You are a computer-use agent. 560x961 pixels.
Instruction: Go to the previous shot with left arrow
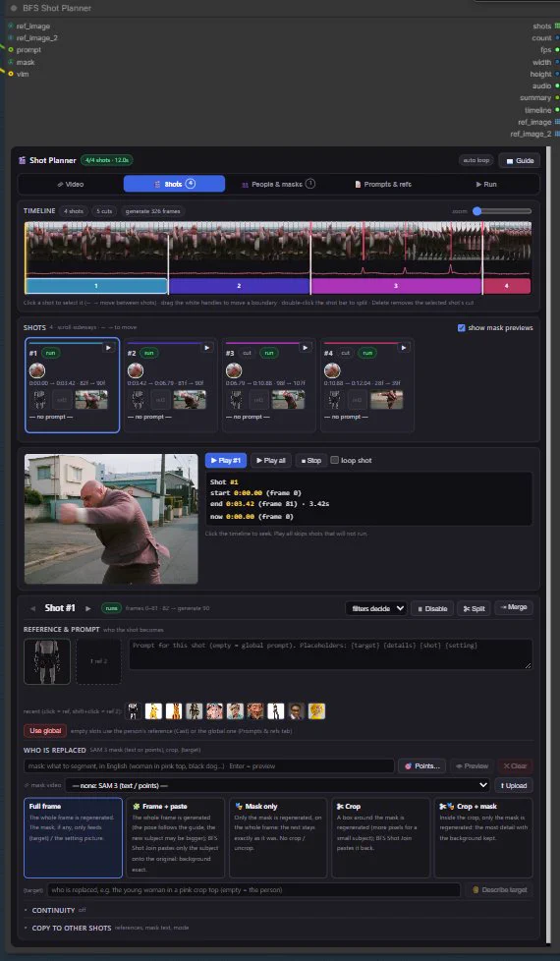point(33,608)
